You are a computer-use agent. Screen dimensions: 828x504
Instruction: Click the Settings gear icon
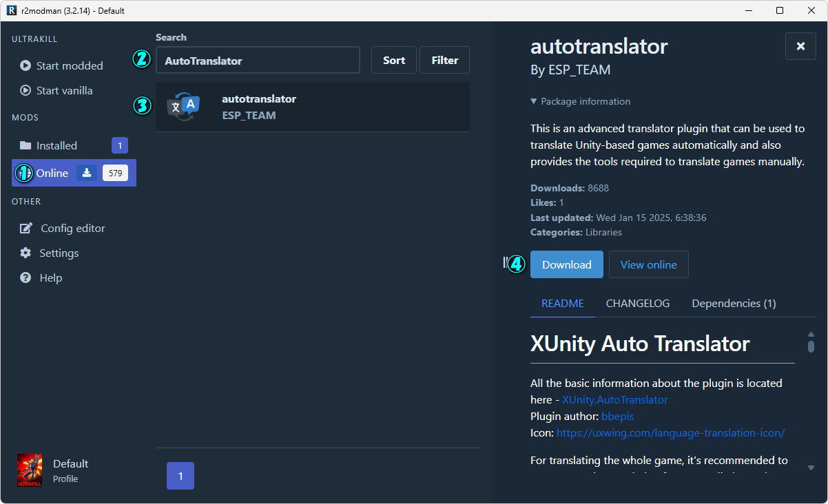click(25, 253)
